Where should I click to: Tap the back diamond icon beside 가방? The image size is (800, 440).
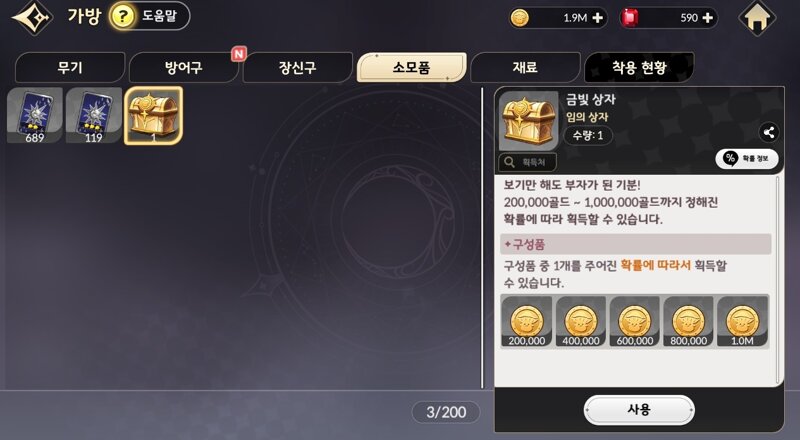tap(33, 17)
